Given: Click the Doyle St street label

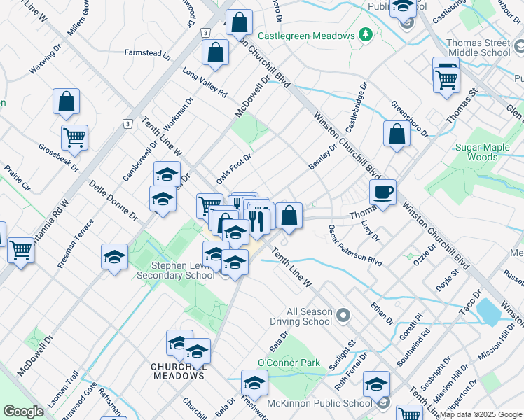Looking at the screenshot, I should [448, 280].
